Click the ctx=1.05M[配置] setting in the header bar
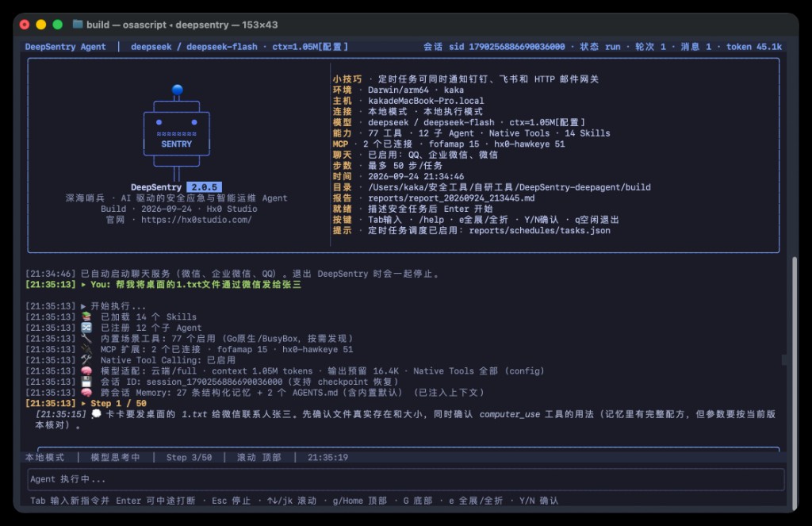The width and height of the screenshot is (812, 526). click(310, 47)
